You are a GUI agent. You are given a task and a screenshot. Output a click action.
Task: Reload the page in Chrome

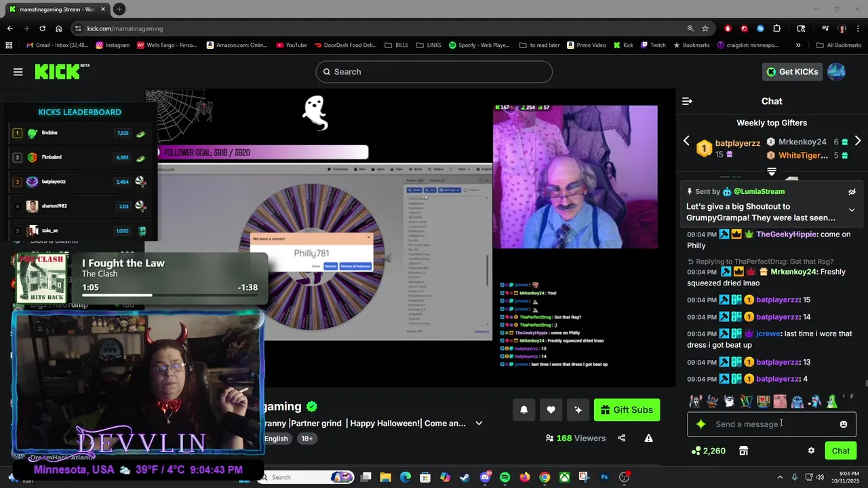click(x=42, y=28)
